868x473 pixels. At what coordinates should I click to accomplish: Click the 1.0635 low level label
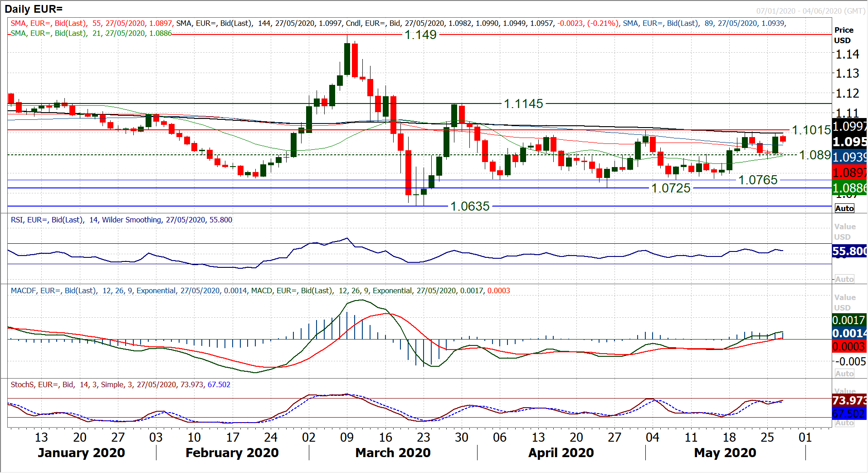pyautogui.click(x=470, y=207)
